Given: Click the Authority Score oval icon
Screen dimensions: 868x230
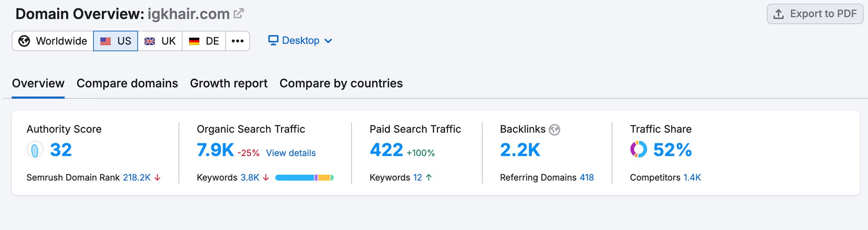Looking at the screenshot, I should 35,150.
